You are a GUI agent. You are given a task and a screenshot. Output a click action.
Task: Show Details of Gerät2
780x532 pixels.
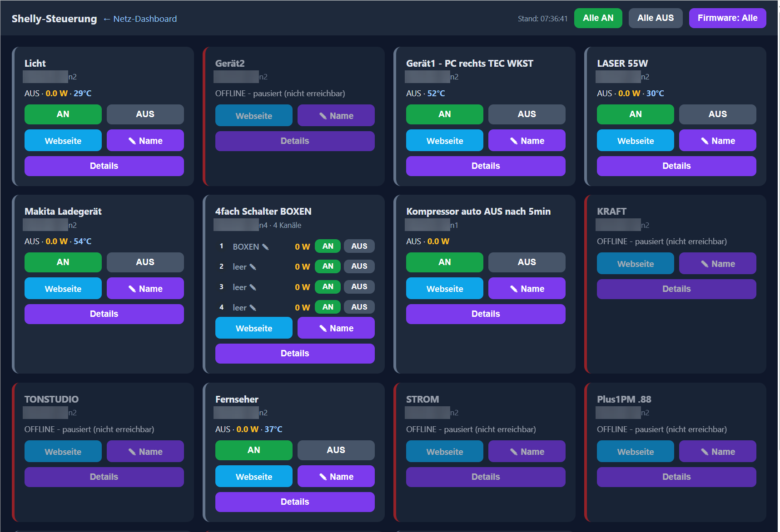[295, 141]
